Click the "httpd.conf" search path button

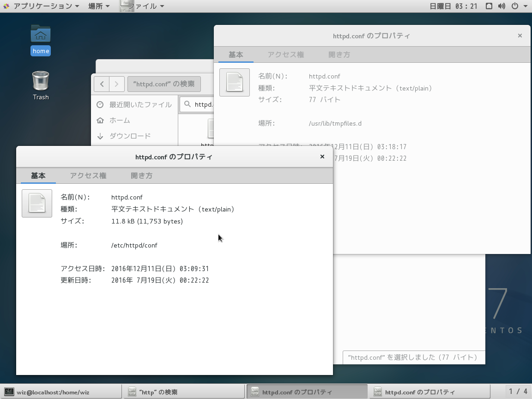(x=164, y=84)
